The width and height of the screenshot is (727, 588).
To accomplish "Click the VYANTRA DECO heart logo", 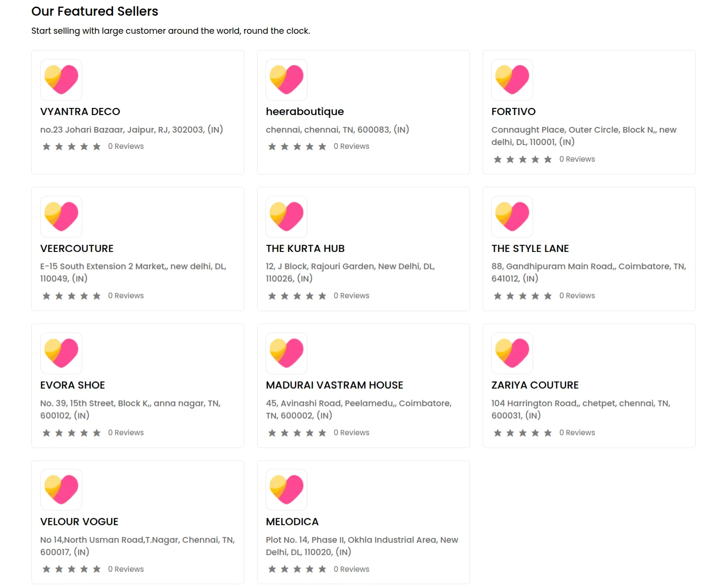I will pyautogui.click(x=61, y=80).
